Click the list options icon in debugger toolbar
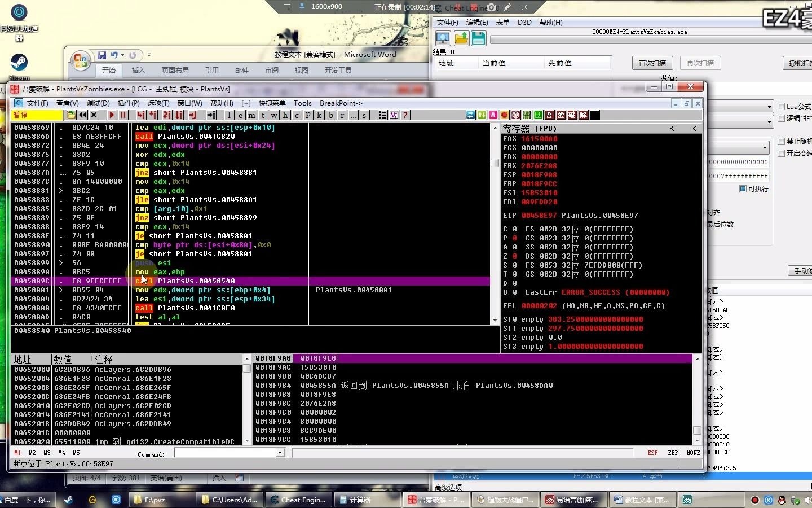 382,115
